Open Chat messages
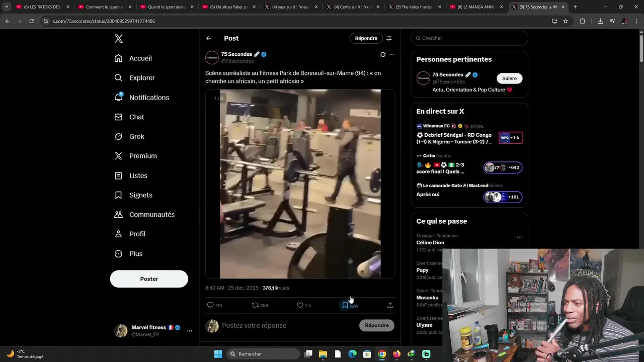The image size is (644, 362). (x=129, y=117)
